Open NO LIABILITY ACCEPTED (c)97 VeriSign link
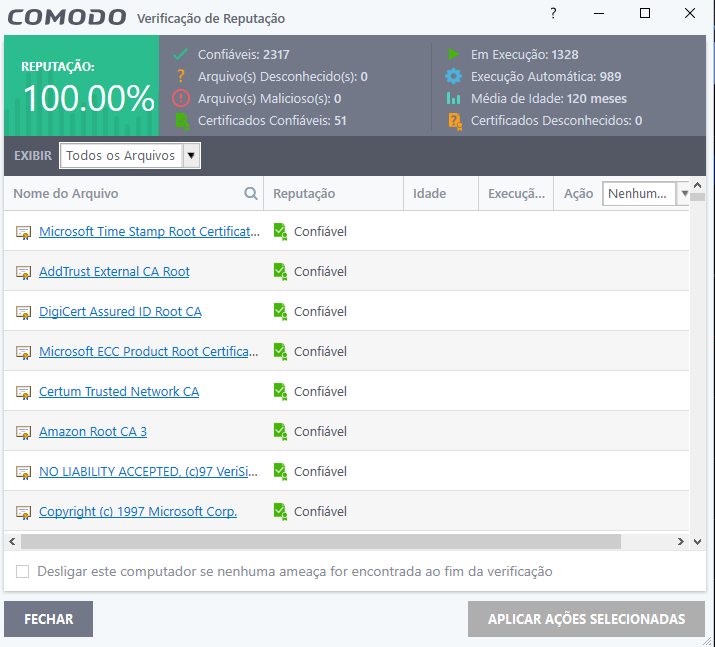 [x=148, y=471]
